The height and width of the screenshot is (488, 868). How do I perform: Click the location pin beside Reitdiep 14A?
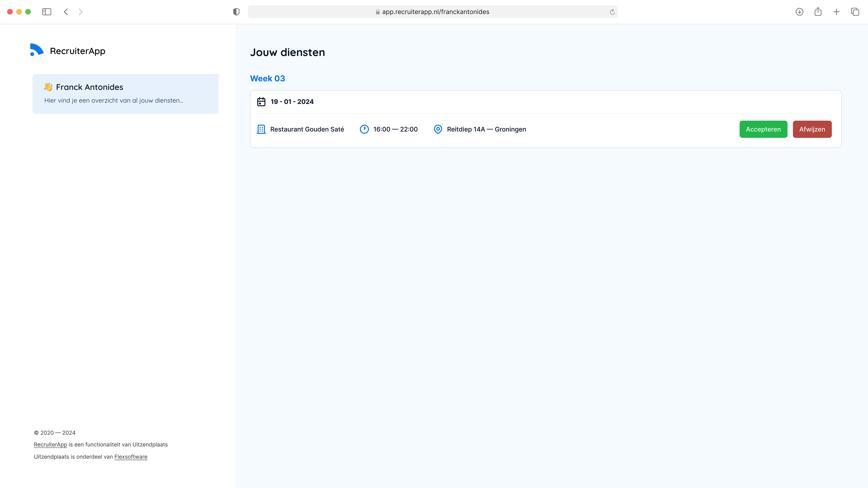pos(438,129)
